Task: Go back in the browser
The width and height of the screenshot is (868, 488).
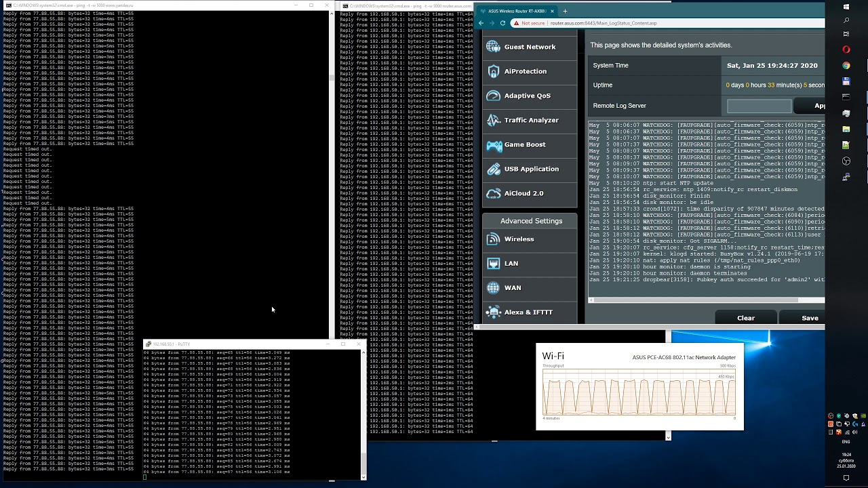Action: 481,23
